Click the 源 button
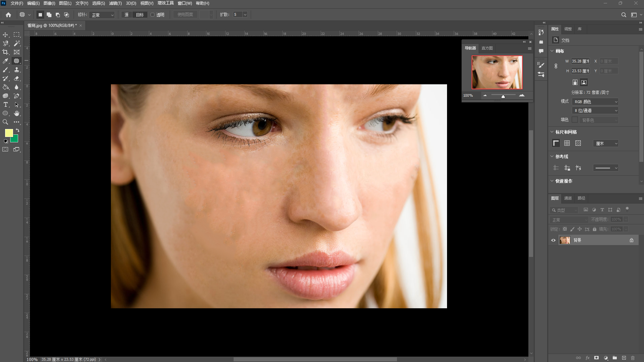The width and height of the screenshot is (644, 362). click(x=126, y=15)
